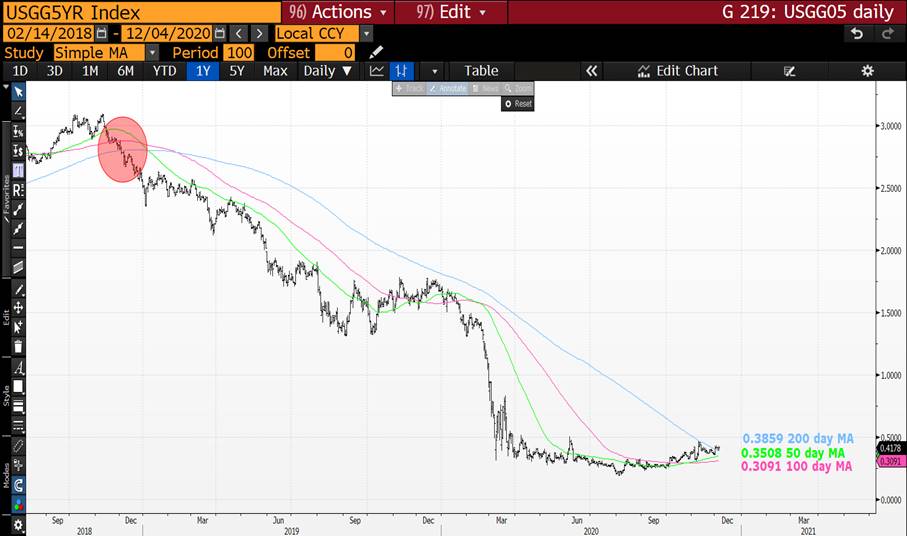Collapse the annotation toolbar triangle
907x536 pixels.
click(x=6, y=87)
